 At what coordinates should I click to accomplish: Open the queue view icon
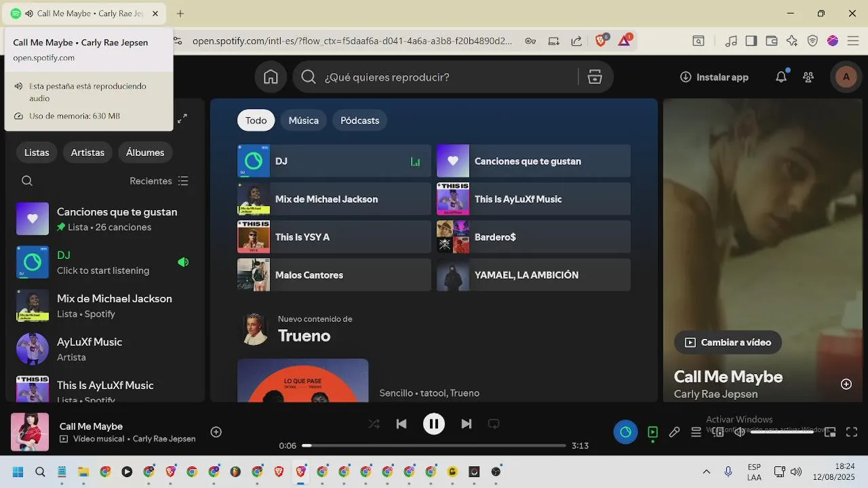696,432
